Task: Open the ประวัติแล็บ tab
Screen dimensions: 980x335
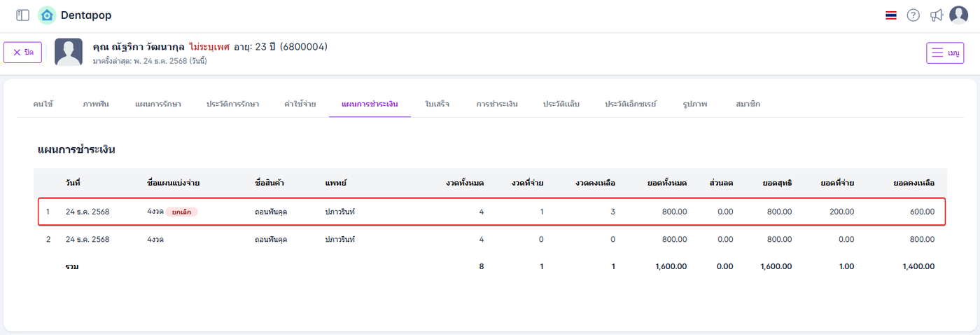Action: pos(561,104)
